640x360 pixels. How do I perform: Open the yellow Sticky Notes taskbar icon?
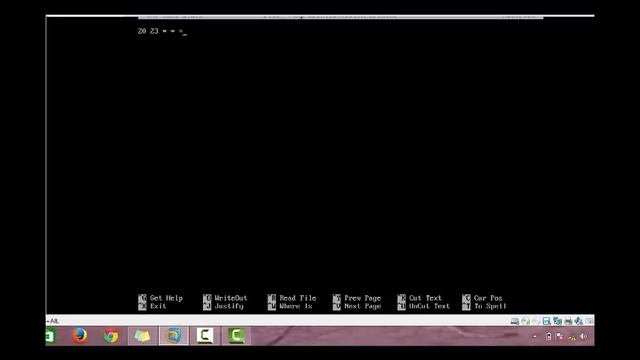(142, 336)
